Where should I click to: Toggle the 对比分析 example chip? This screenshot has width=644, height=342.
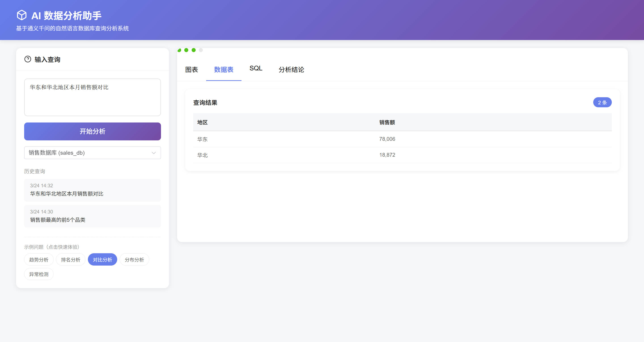(x=102, y=260)
